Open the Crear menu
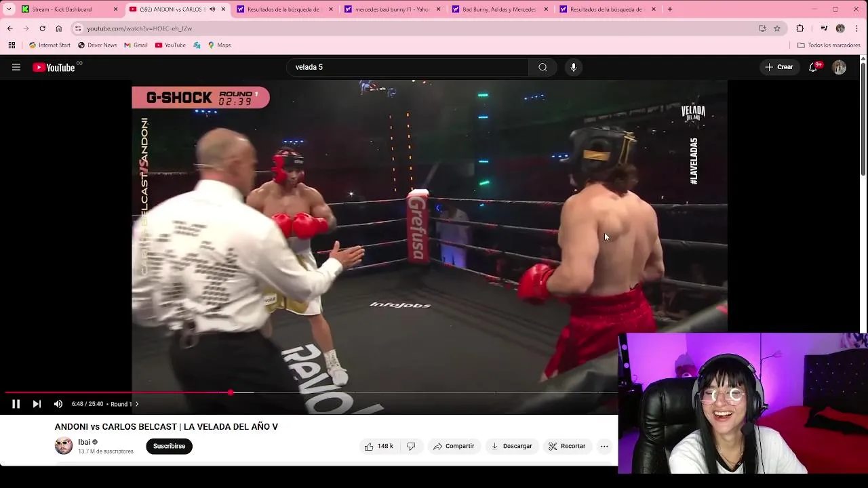Viewport: 868px width, 488px height. tap(778, 67)
